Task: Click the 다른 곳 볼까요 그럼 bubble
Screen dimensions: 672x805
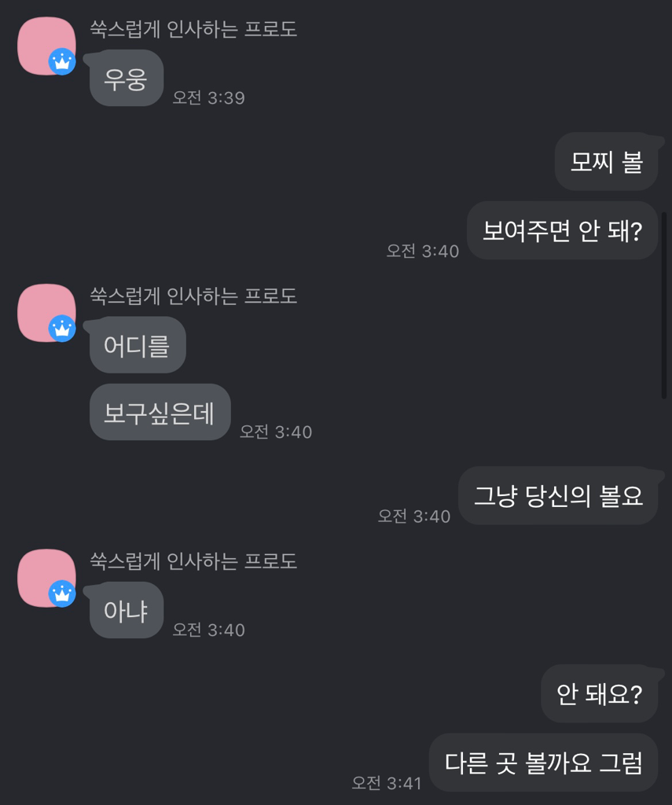Action: (x=543, y=763)
